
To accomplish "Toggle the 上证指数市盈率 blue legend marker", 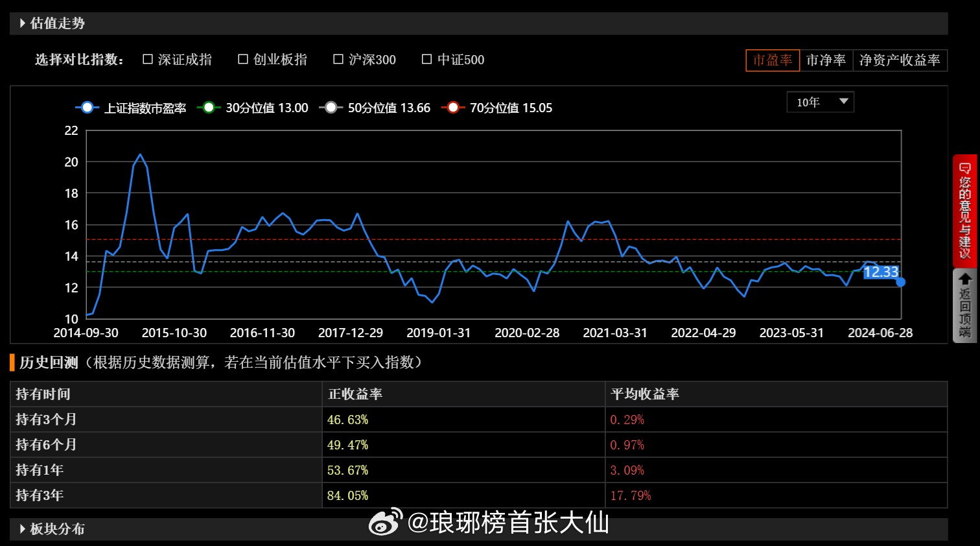I will [x=87, y=108].
